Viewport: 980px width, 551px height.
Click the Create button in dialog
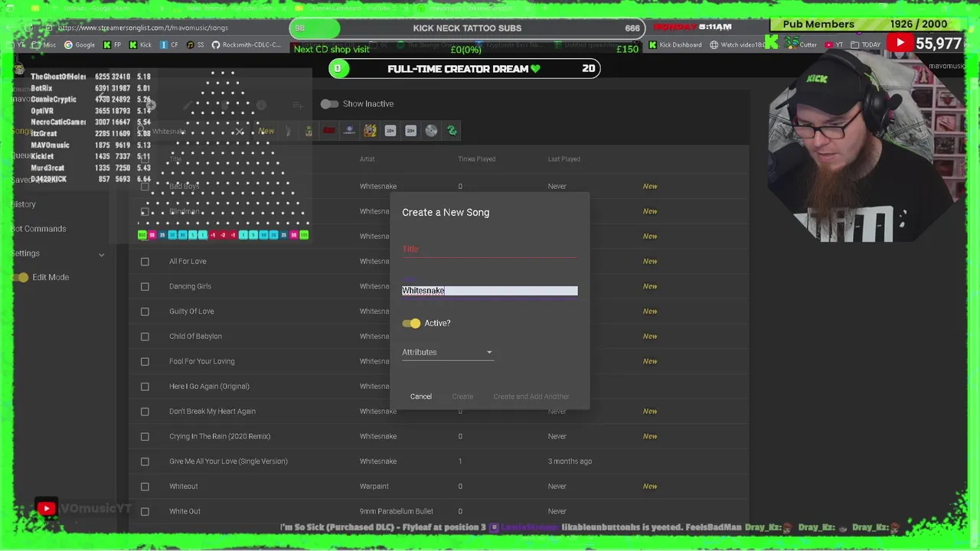[462, 396]
